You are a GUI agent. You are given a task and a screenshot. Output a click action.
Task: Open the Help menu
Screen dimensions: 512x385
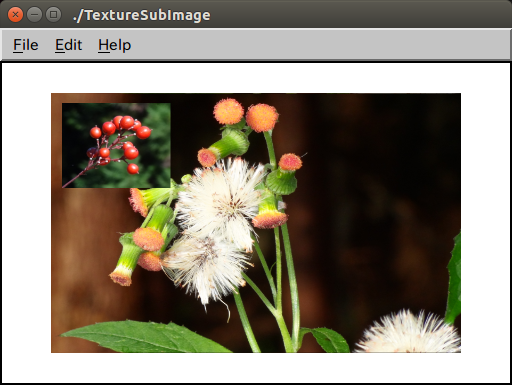pyautogui.click(x=114, y=45)
